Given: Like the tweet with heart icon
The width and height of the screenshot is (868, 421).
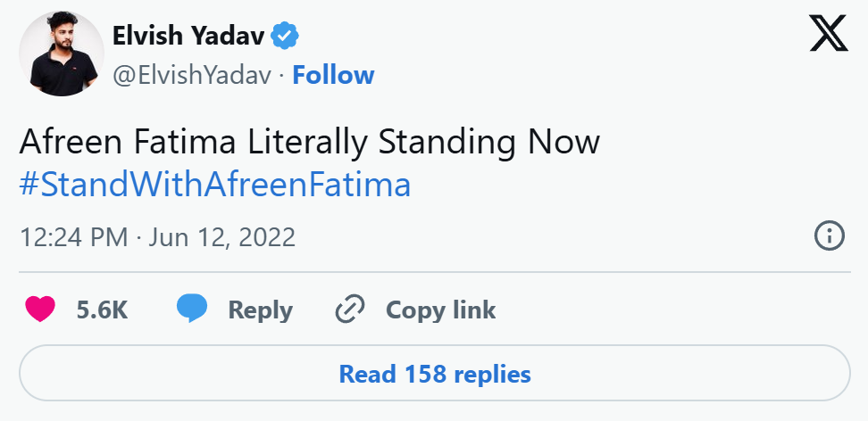Looking at the screenshot, I should [40, 310].
